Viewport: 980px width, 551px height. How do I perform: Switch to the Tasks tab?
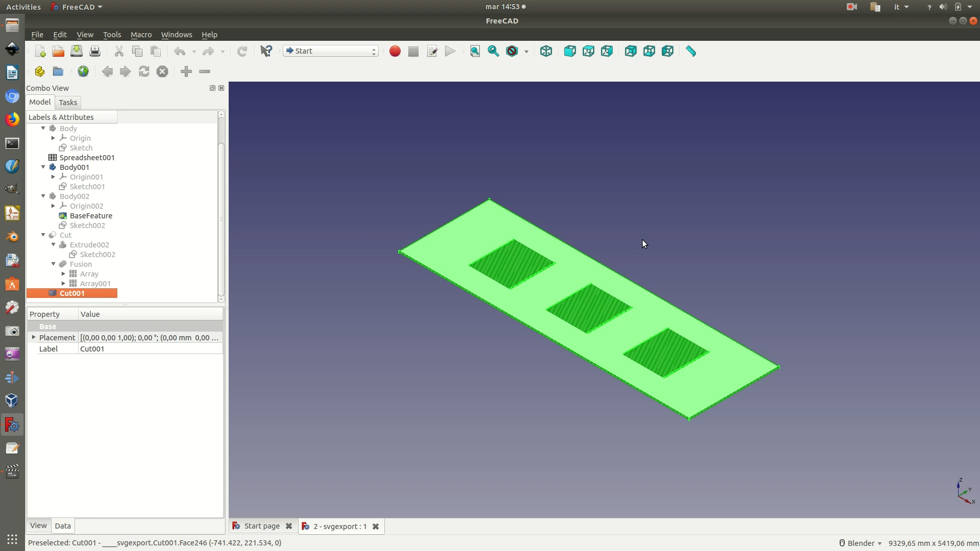tap(68, 103)
